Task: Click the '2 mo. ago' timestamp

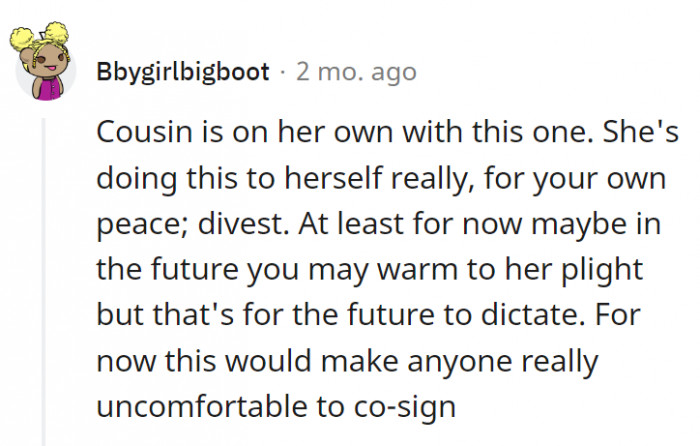Action: tap(356, 72)
